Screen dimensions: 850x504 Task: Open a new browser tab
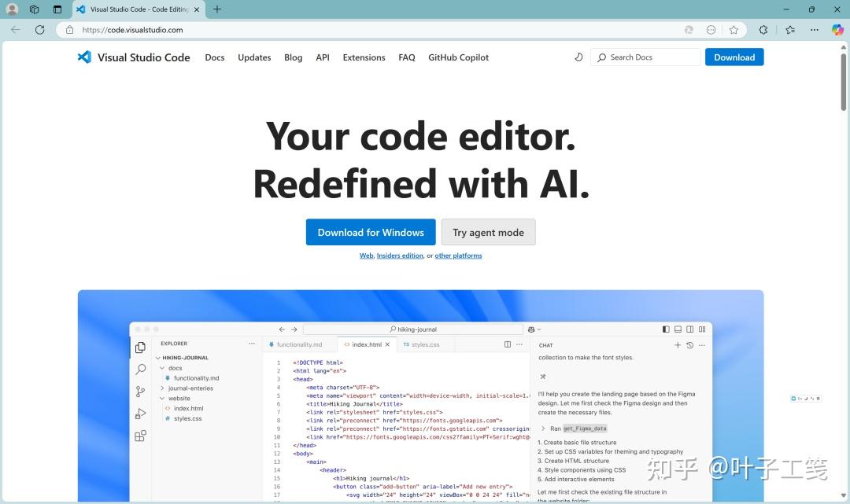point(217,9)
